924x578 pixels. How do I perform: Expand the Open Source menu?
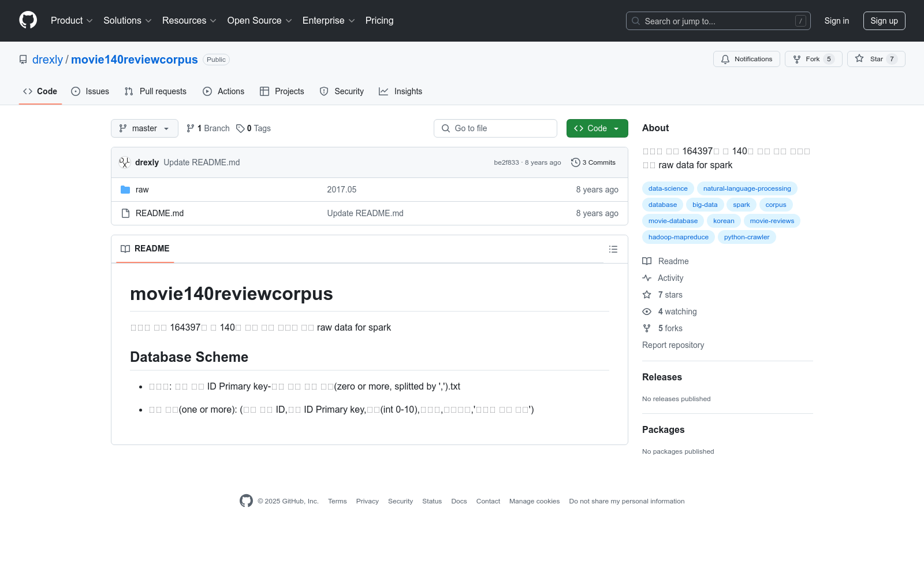(260, 21)
